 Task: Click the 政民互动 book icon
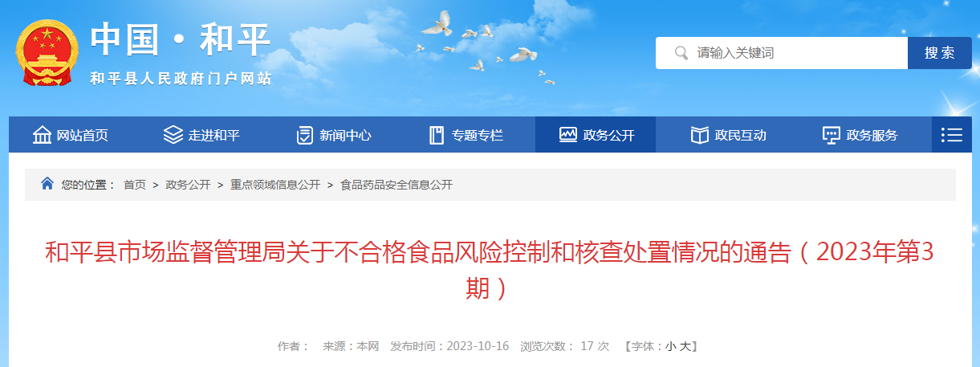[x=700, y=135]
